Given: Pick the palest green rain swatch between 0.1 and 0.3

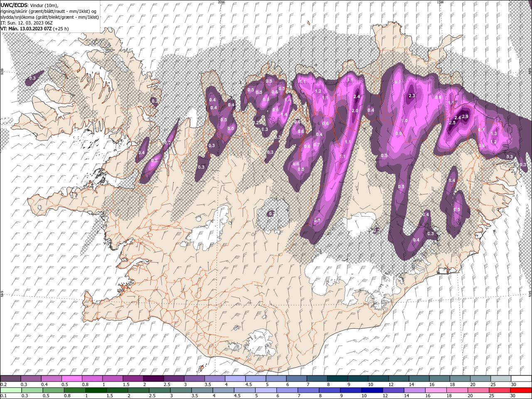Looking at the screenshot, I should [x=10, y=390].
